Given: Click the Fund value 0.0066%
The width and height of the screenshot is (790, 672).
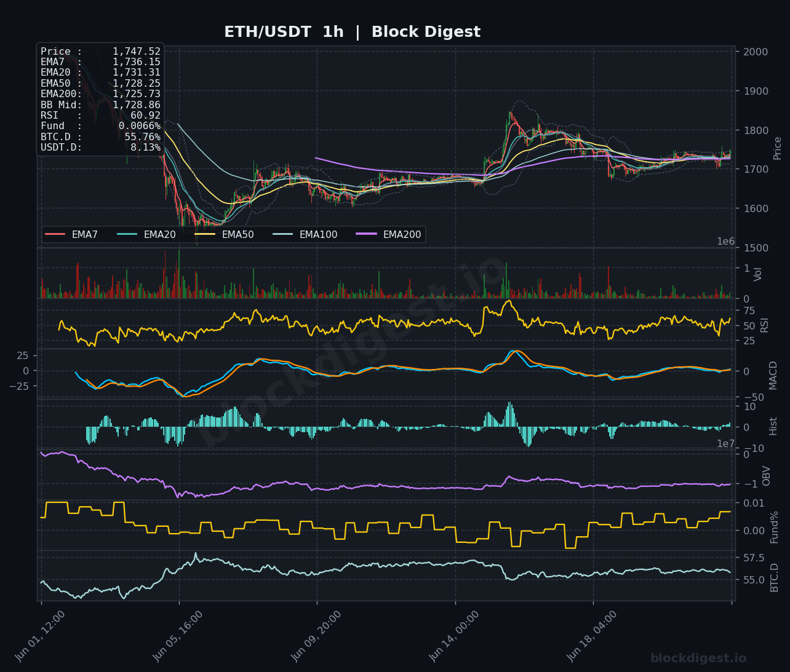Looking at the screenshot, I should [140, 126].
